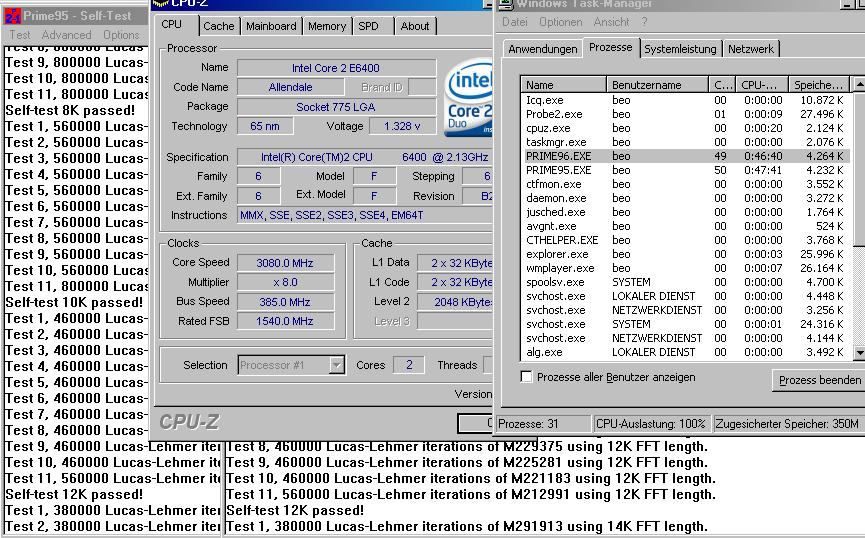Open the ? help menu in Task Manager
The width and height of the screenshot is (865, 538).
[644, 22]
